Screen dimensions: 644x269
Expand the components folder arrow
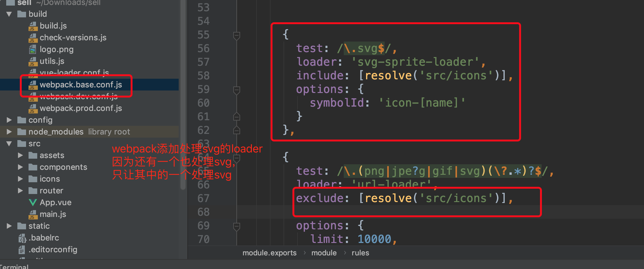click(x=20, y=167)
